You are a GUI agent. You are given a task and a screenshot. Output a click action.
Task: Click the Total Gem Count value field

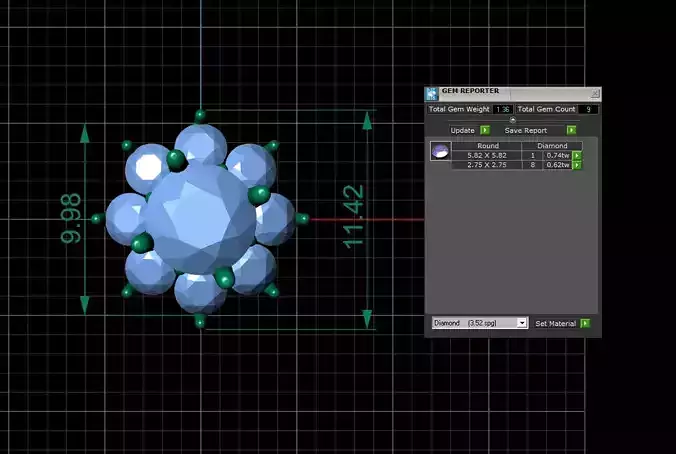pyautogui.click(x=588, y=110)
